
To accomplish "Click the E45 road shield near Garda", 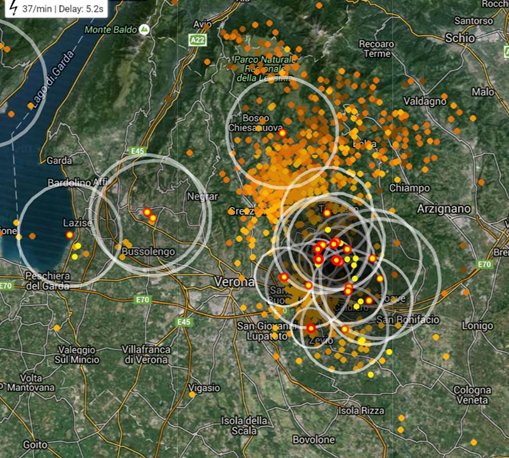I will point(137,151).
